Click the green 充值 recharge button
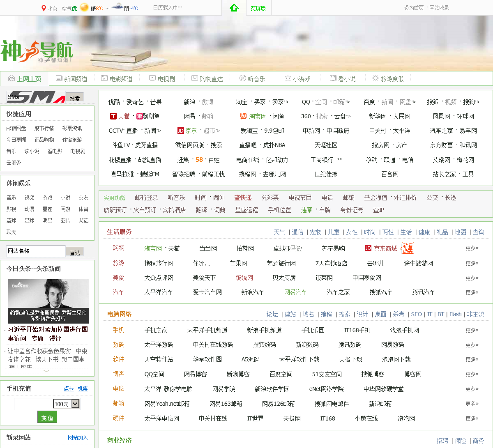The height and width of the screenshot is (448, 493). point(47,417)
